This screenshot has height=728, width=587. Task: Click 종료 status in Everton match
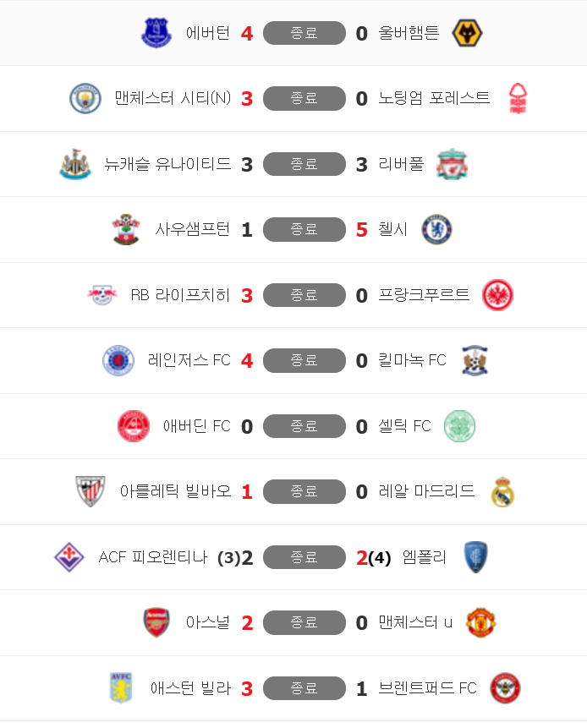tap(304, 33)
